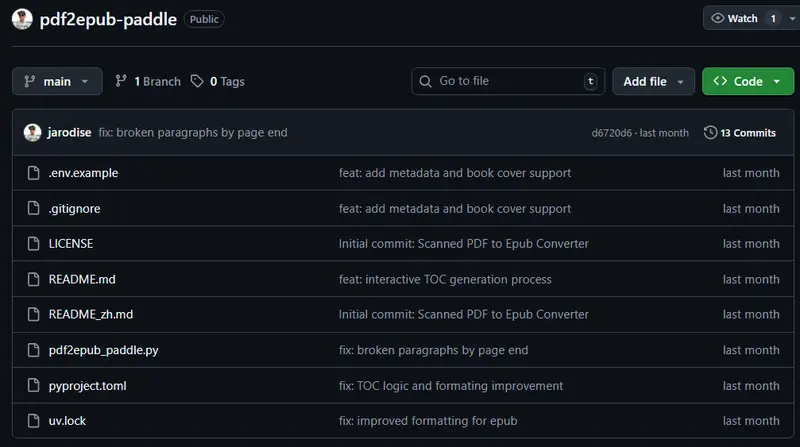Screen dimensions: 800x447
Task: Select the tag icon beside 0 Tags
Action: [x=197, y=81]
